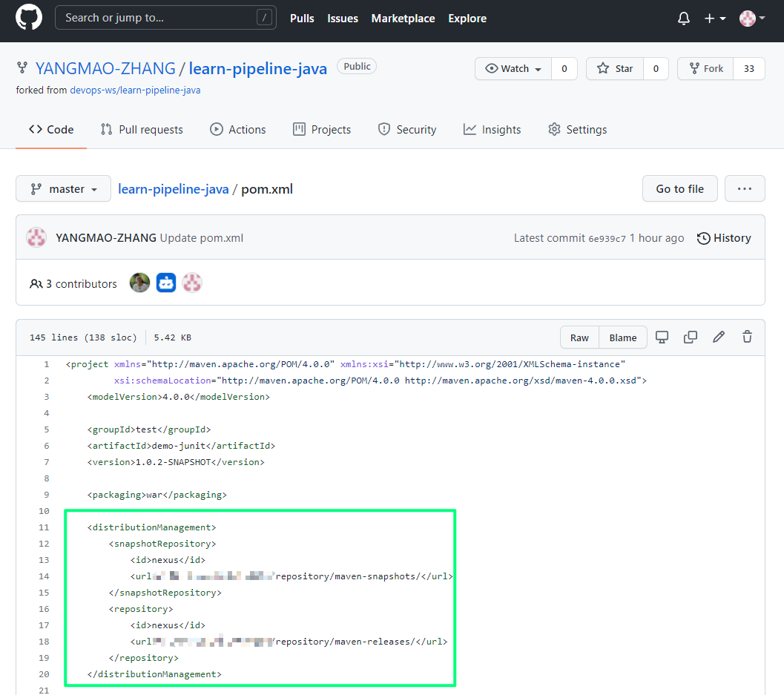This screenshot has width=784, height=695.
Task: Switch to the Code tab
Action: [x=51, y=130]
